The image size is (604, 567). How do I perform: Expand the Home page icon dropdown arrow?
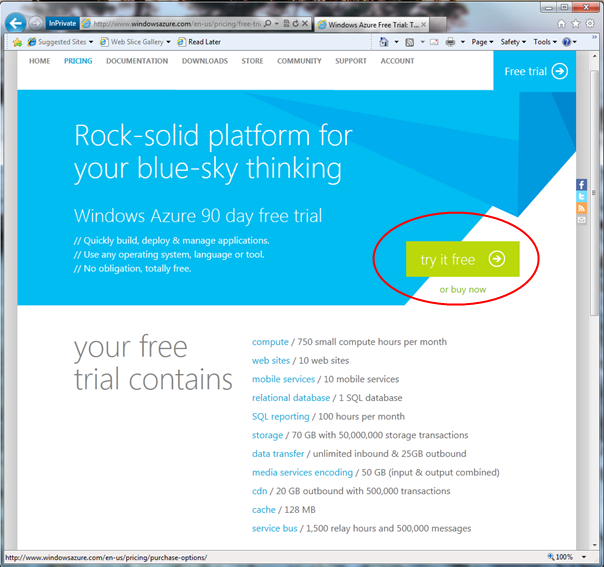(396, 42)
